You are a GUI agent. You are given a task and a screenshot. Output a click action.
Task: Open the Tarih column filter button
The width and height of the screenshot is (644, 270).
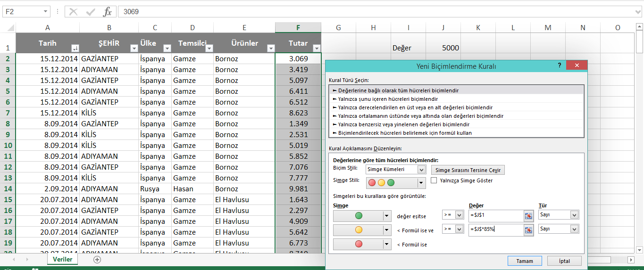coord(75,48)
